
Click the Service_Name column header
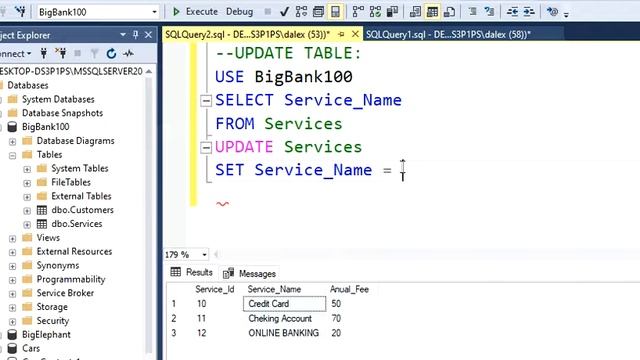274,289
